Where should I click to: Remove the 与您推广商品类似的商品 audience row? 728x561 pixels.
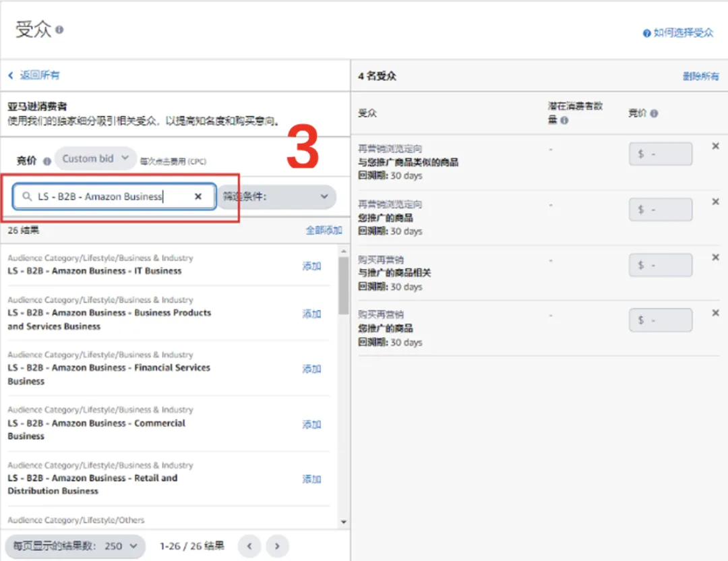(x=715, y=146)
